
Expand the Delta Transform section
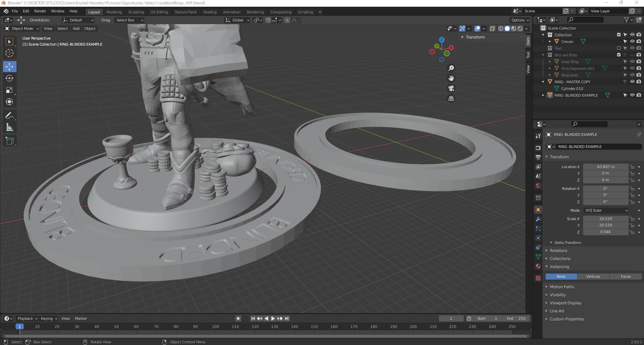(551, 243)
